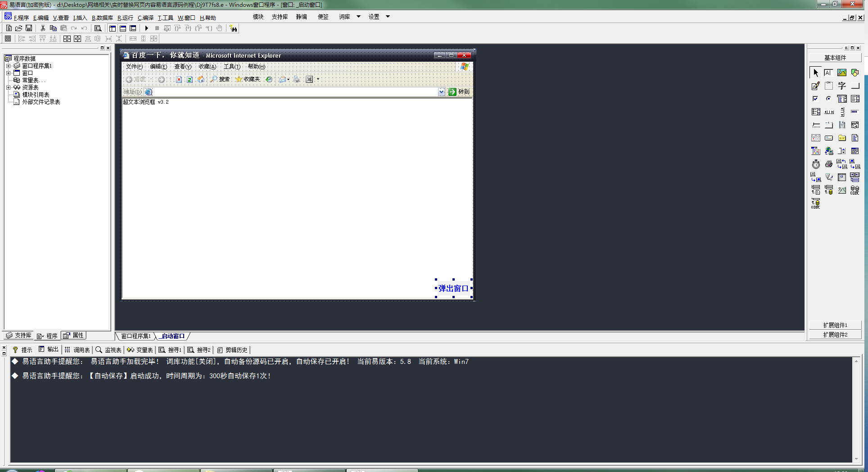
Task: Pick the label (字) component
Action: click(842, 86)
